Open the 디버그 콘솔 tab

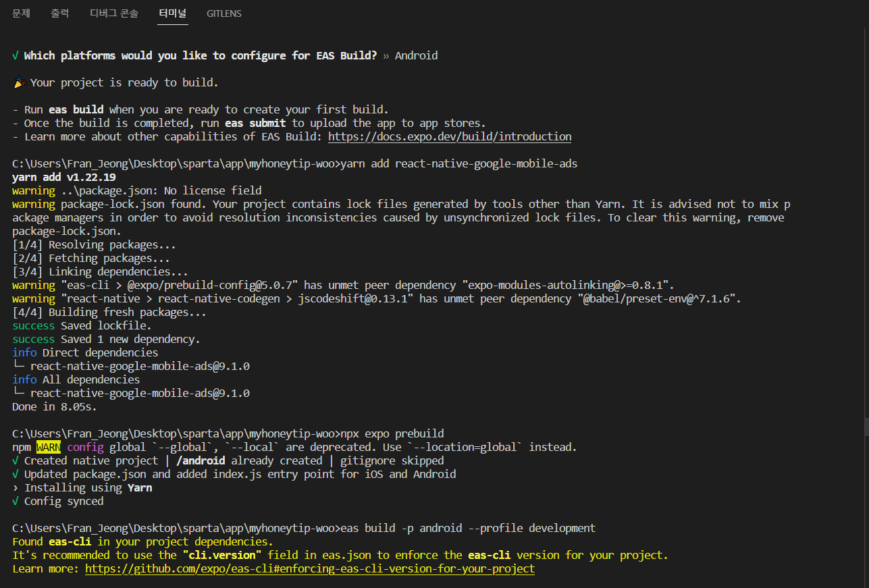pos(113,13)
